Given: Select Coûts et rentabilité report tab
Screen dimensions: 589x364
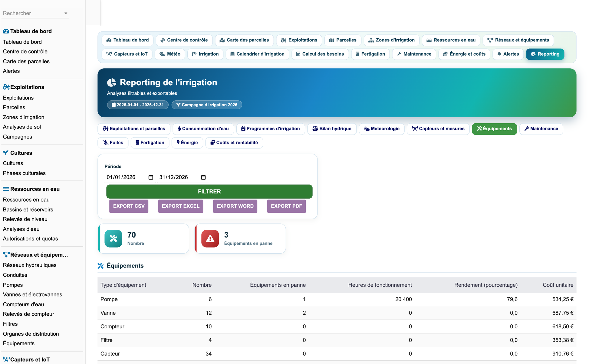Looking at the screenshot, I should pos(234,143).
